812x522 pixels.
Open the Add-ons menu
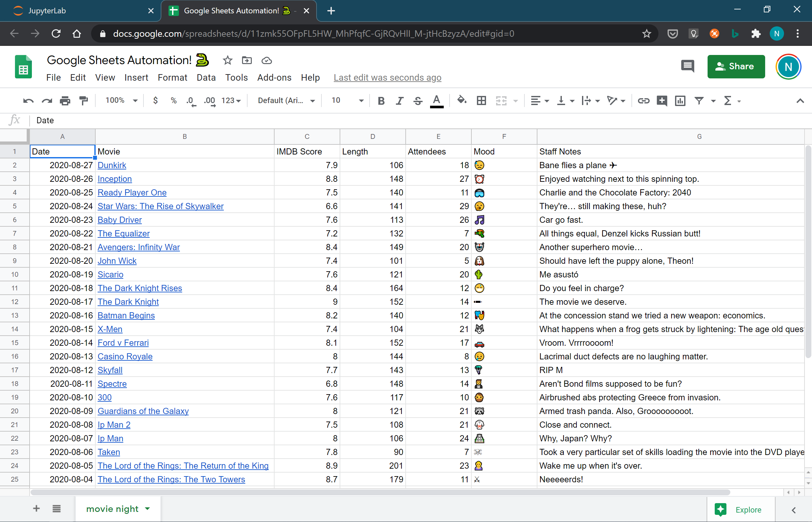[x=274, y=78]
